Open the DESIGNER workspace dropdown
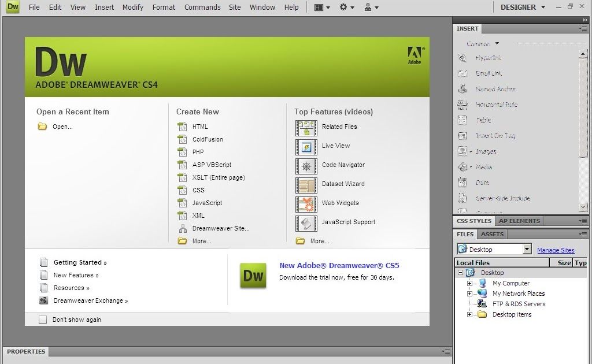Viewport: 592px width, 364px height. coord(523,7)
